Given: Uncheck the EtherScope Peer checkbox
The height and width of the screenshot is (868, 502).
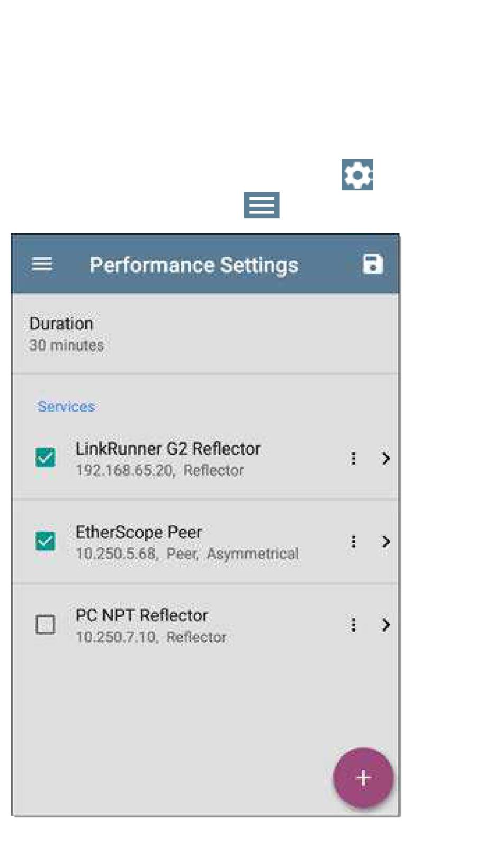Looking at the screenshot, I should click(45, 541).
